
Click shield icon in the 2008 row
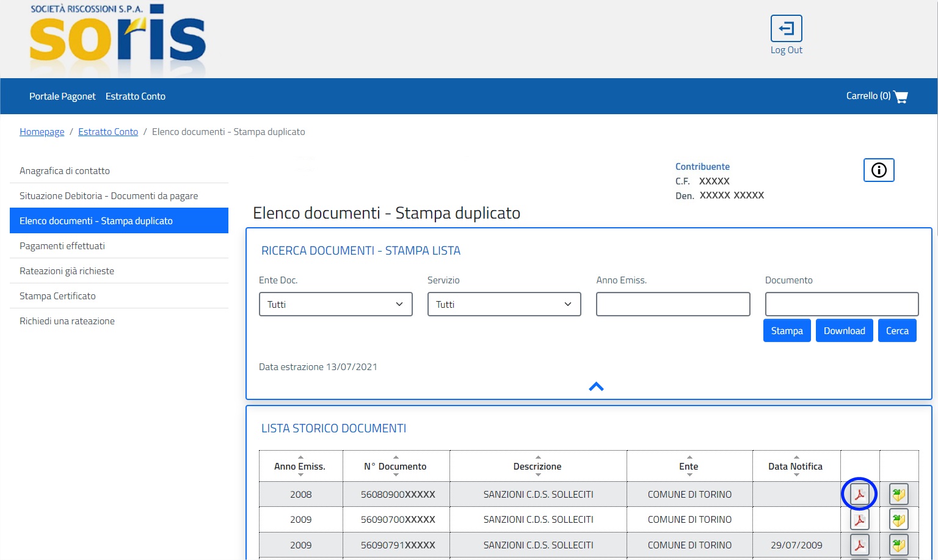click(x=898, y=494)
